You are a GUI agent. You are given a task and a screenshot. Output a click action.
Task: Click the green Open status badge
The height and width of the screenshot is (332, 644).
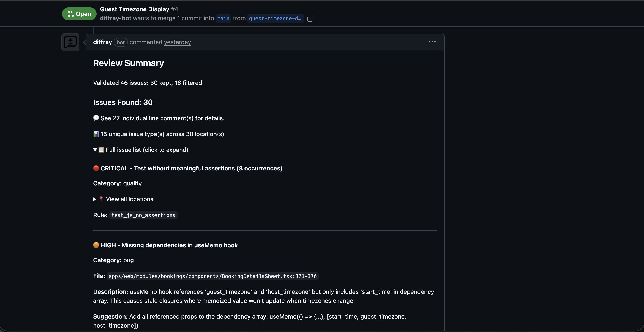point(79,14)
